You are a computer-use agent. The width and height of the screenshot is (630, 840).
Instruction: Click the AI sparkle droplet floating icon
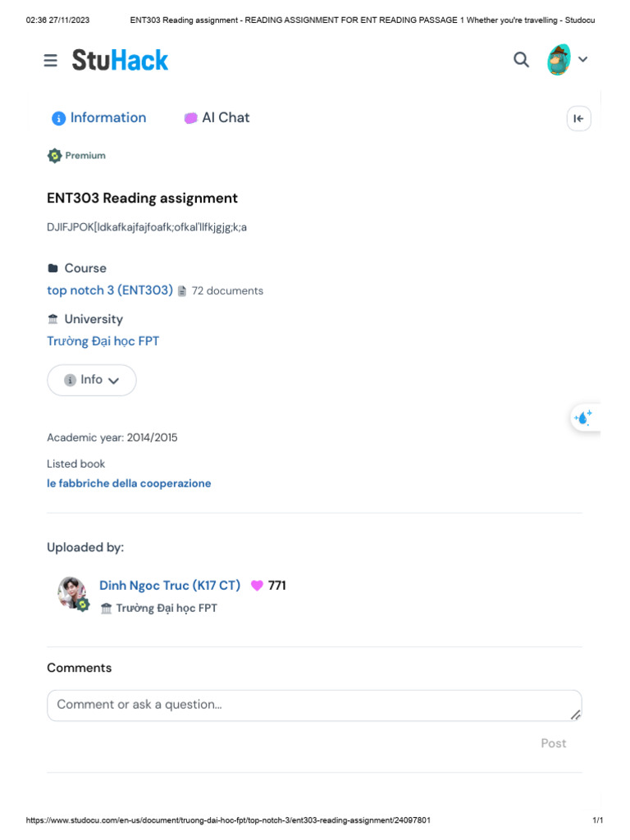click(584, 418)
